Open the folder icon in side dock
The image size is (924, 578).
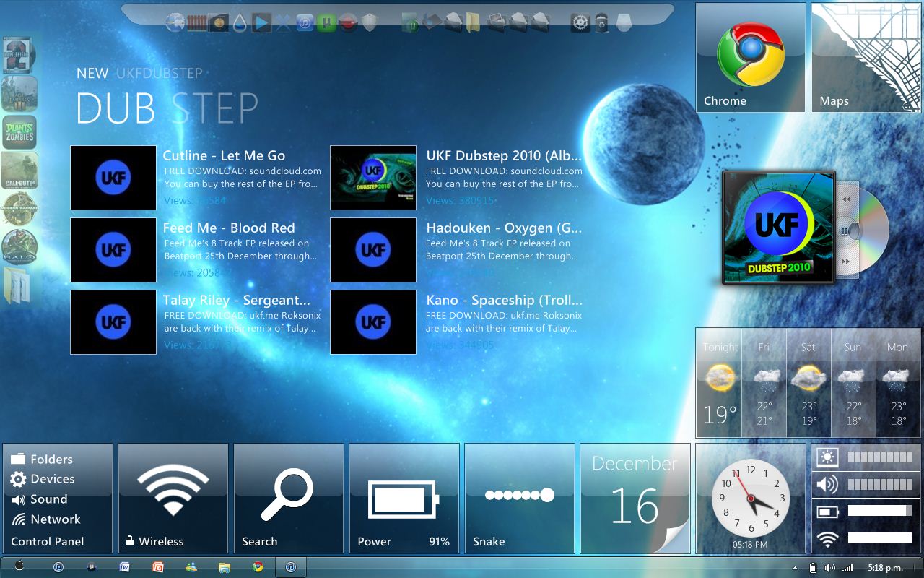[x=19, y=285]
